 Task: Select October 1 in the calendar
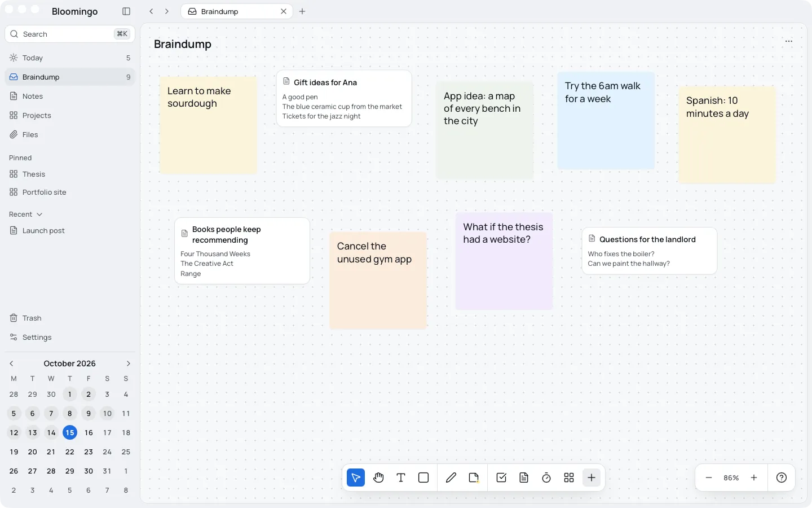(x=70, y=394)
